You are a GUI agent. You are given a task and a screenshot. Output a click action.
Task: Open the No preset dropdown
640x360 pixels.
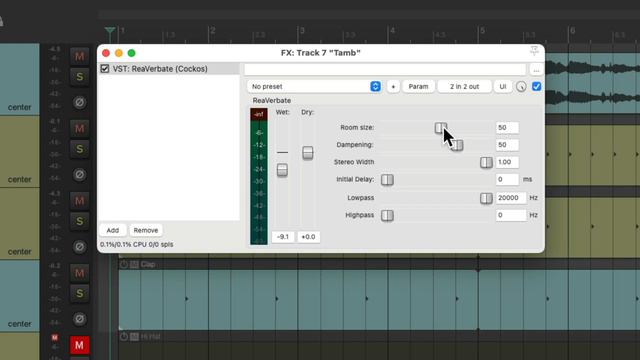314,87
